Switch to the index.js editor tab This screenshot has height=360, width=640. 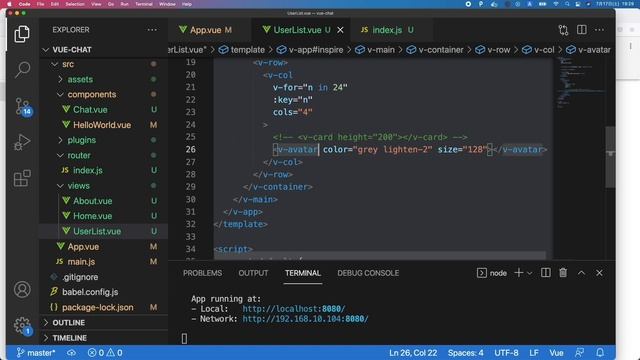[x=387, y=30]
